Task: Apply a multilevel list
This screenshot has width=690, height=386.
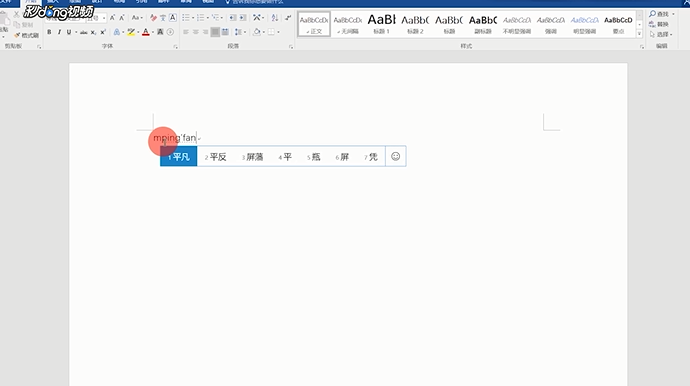Action: click(215, 18)
